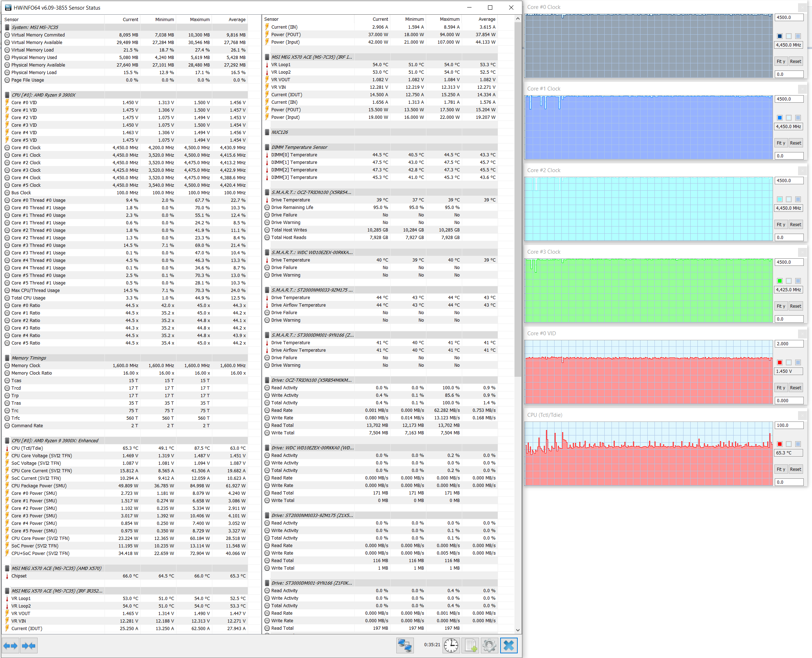Click the collapse columns inward-arrows icon
This screenshot has height=658, width=812.
[x=29, y=645]
